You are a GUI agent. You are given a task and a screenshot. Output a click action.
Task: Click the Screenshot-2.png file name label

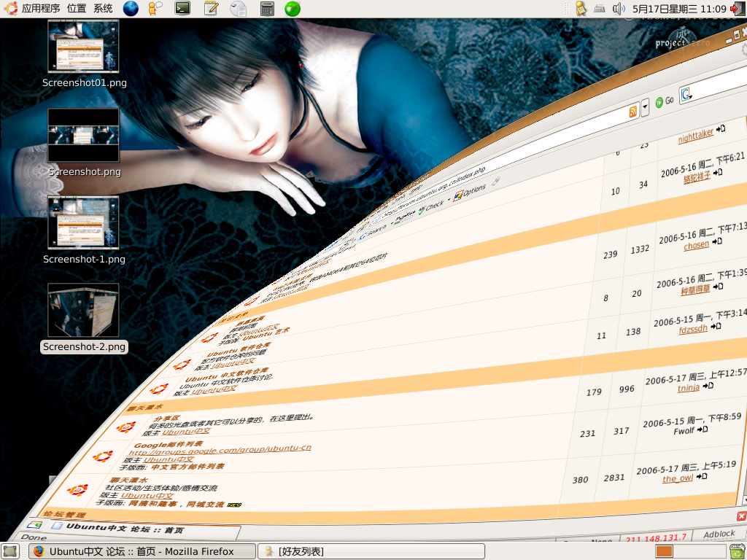[x=85, y=346]
